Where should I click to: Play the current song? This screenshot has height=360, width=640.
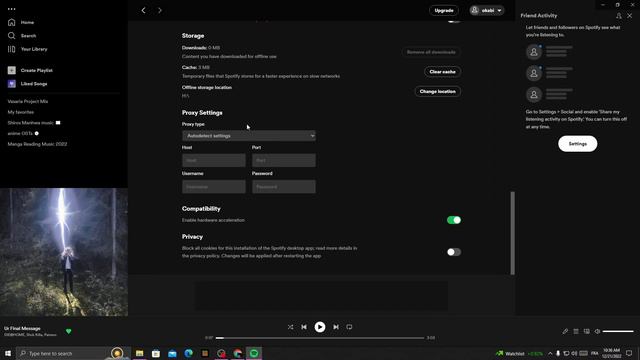pyautogui.click(x=320, y=327)
